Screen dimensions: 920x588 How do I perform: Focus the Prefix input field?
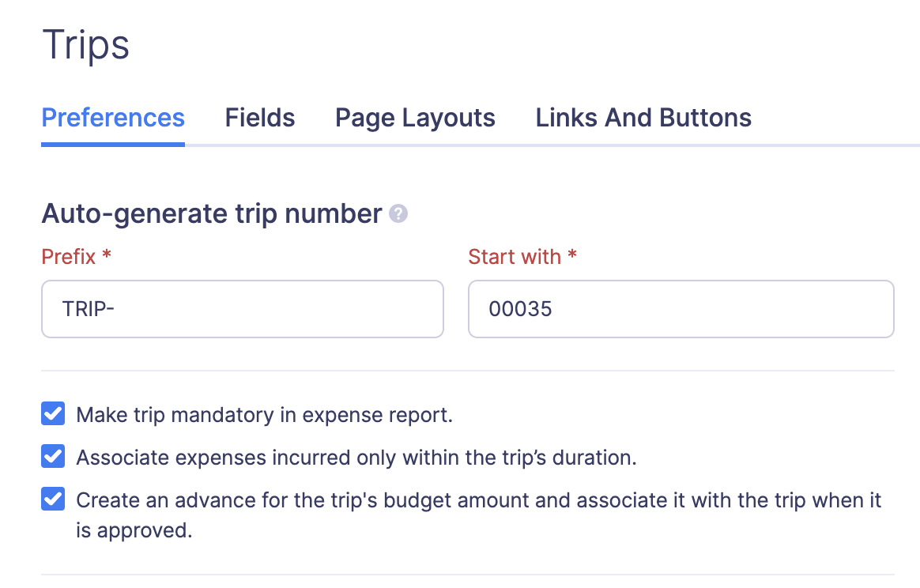[242, 309]
